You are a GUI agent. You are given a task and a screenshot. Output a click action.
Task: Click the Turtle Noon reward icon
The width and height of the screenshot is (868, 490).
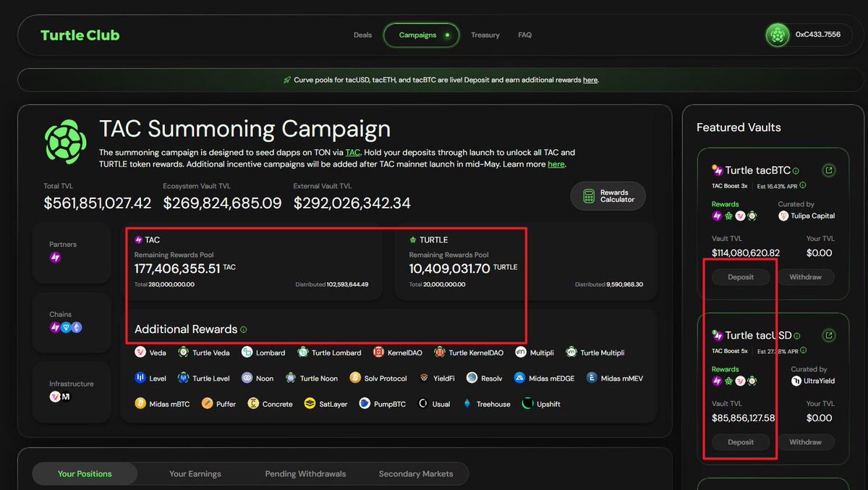pyautogui.click(x=291, y=378)
